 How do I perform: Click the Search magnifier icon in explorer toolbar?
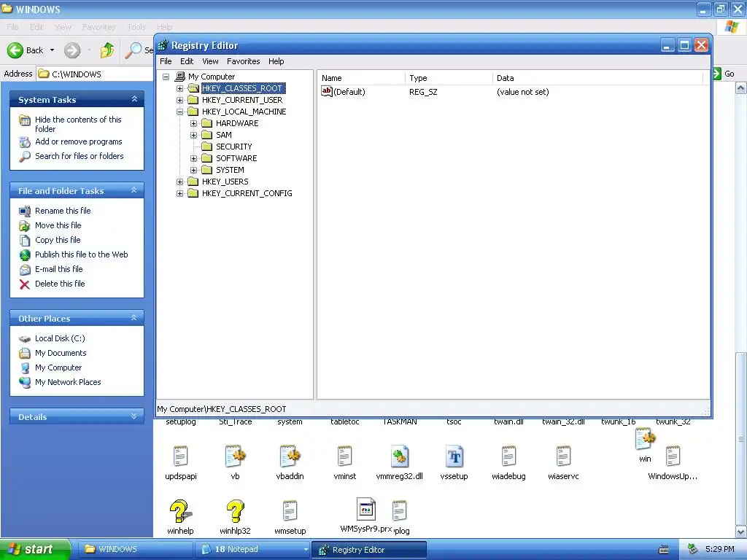point(133,50)
